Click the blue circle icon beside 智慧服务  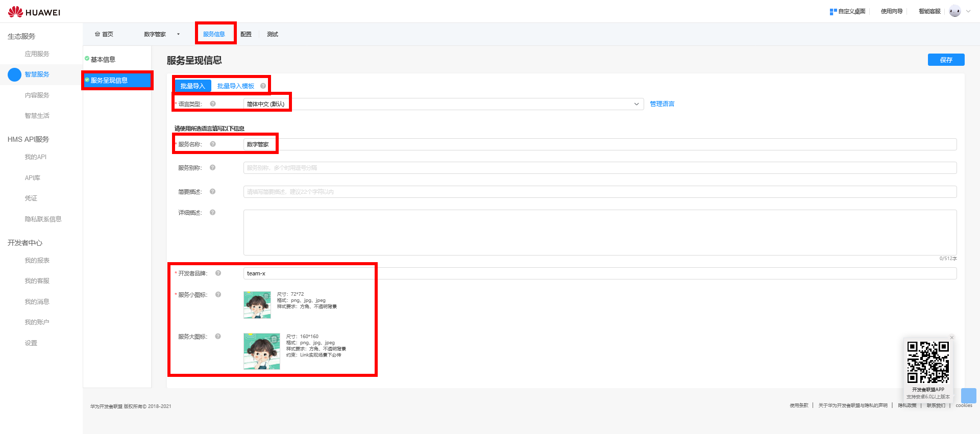(14, 74)
